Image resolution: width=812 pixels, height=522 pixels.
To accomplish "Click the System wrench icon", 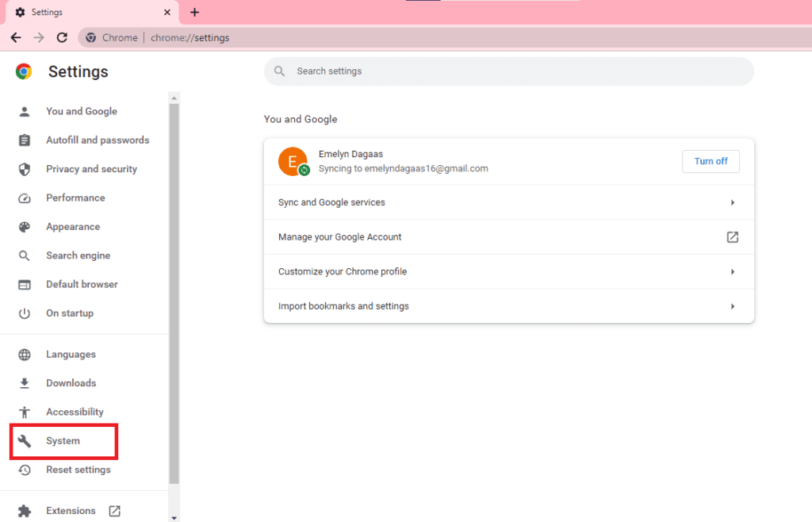I will point(25,441).
